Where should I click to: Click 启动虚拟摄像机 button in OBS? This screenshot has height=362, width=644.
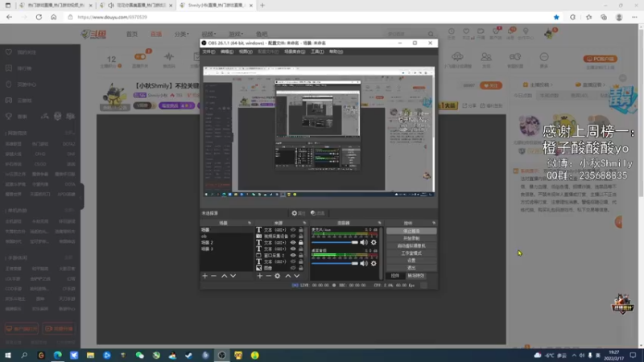click(411, 246)
